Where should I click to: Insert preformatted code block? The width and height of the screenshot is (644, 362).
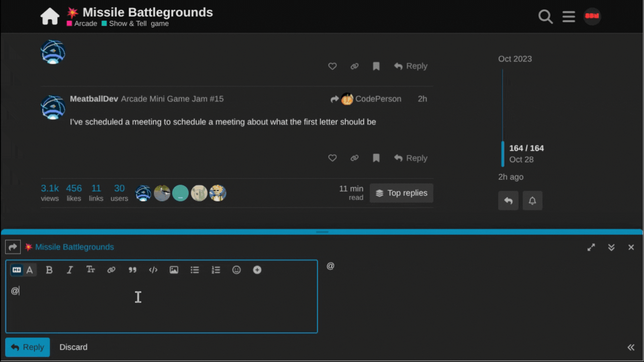[x=153, y=270]
